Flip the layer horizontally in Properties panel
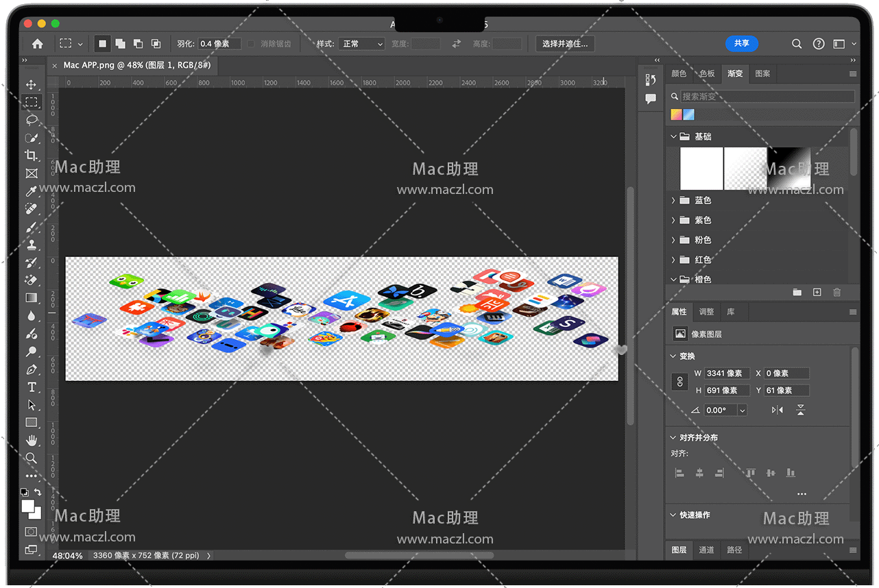 tap(777, 410)
